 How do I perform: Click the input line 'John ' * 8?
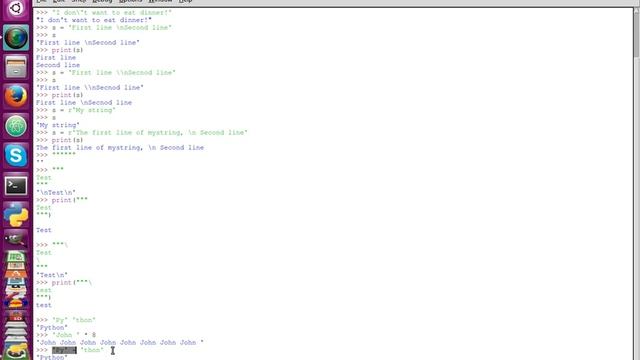coord(66,335)
